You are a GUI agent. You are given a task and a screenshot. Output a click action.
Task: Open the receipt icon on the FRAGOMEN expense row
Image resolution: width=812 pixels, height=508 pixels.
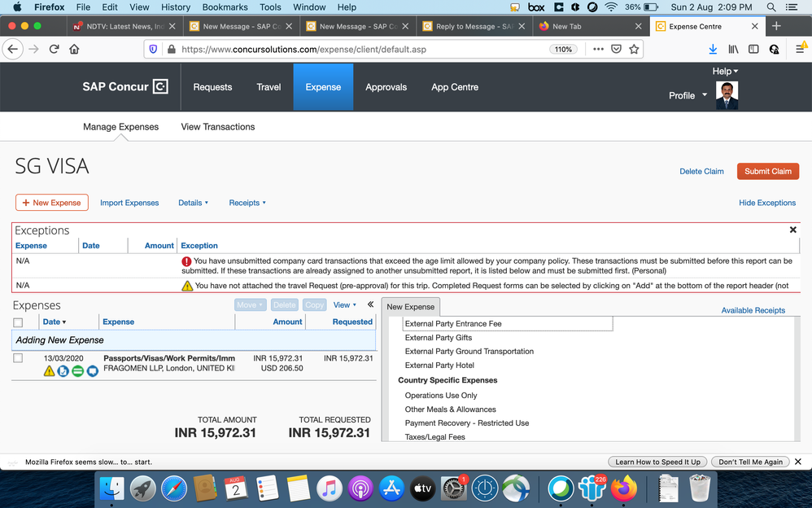pyautogui.click(x=63, y=371)
